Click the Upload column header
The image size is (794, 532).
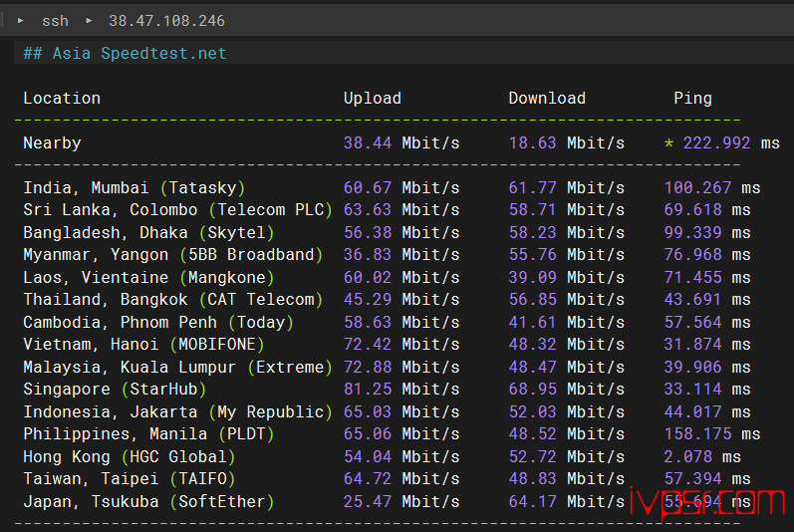click(372, 98)
